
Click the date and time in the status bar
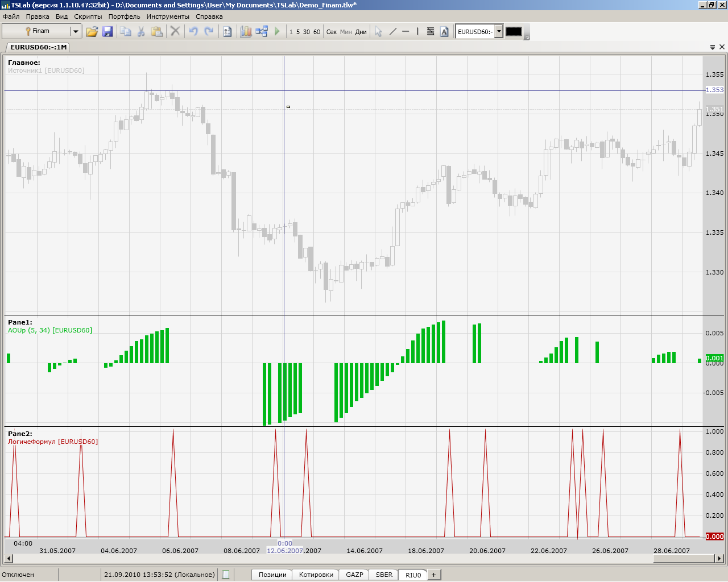pos(159,575)
